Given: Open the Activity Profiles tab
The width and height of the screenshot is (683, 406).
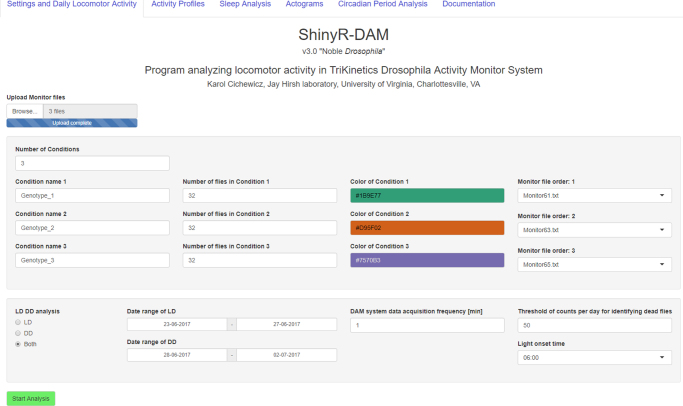Looking at the screenshot, I should (178, 4).
